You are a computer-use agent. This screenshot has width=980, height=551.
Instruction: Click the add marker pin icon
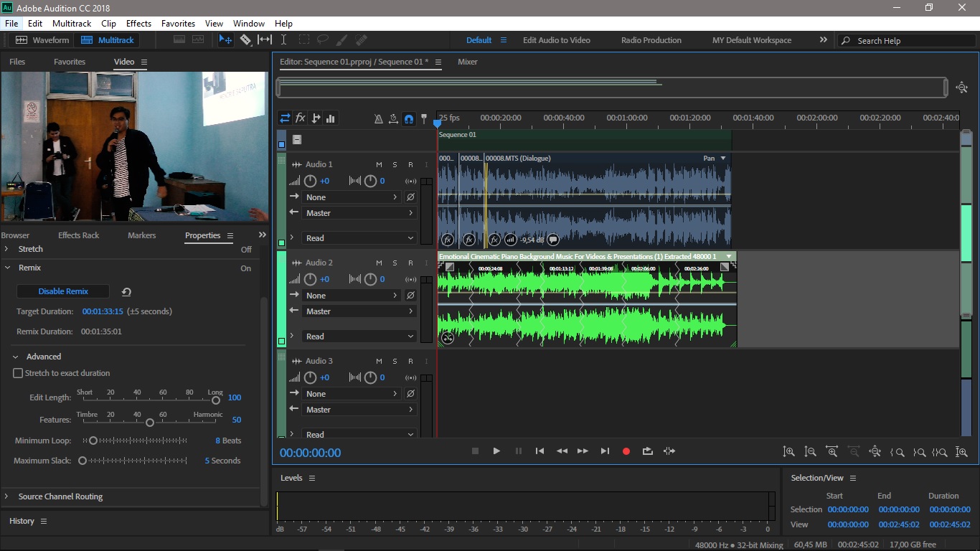pyautogui.click(x=423, y=119)
